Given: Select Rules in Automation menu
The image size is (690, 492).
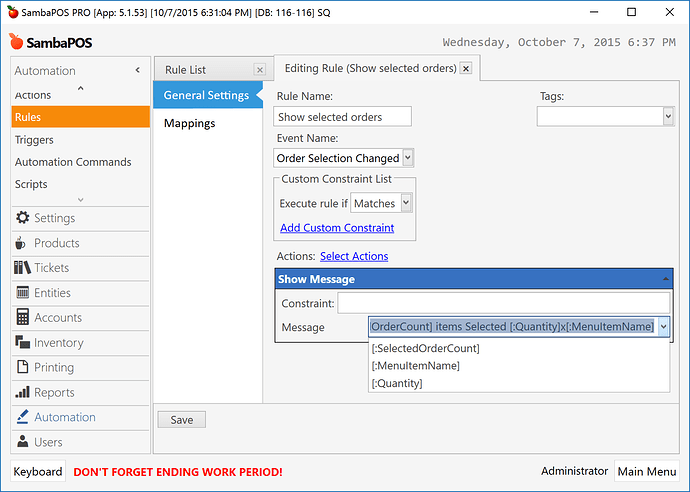Looking at the screenshot, I should point(81,117).
